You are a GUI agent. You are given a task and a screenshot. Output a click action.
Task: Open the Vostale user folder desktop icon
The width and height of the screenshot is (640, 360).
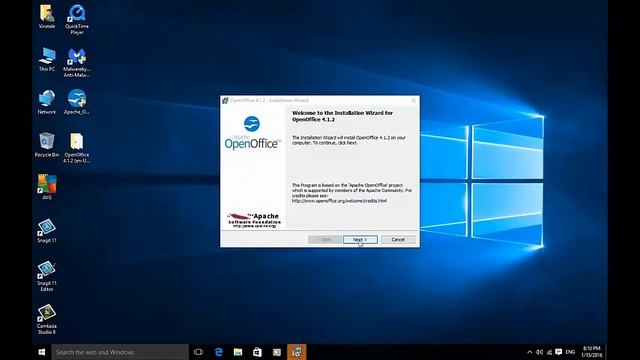tap(47, 17)
